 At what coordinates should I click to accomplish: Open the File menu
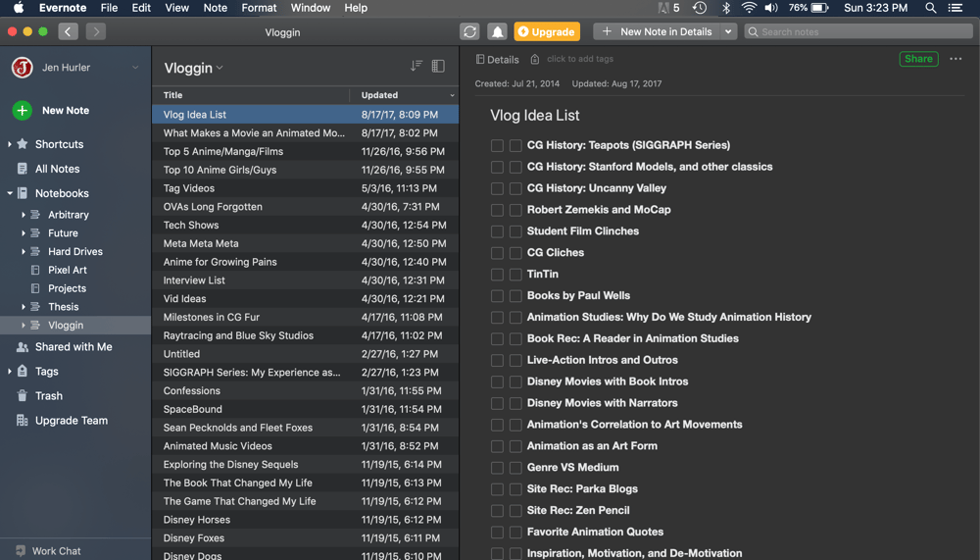coord(109,8)
